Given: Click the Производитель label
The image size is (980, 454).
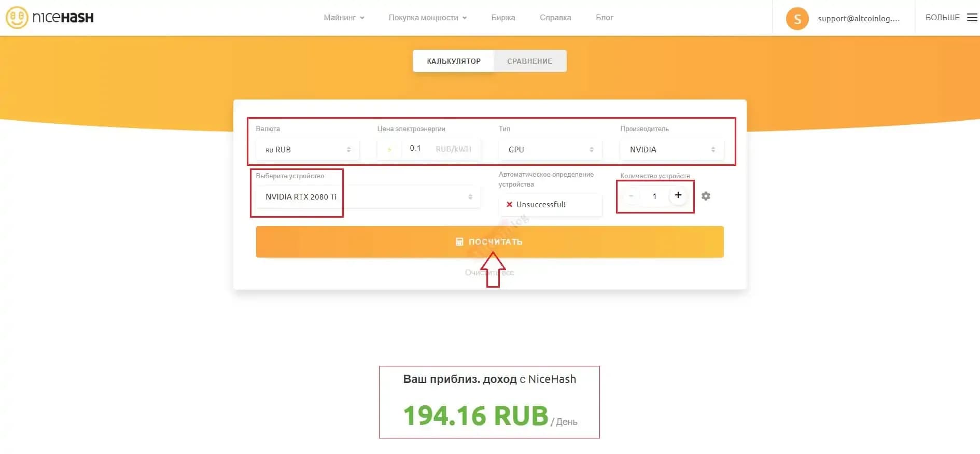Looking at the screenshot, I should pos(645,129).
